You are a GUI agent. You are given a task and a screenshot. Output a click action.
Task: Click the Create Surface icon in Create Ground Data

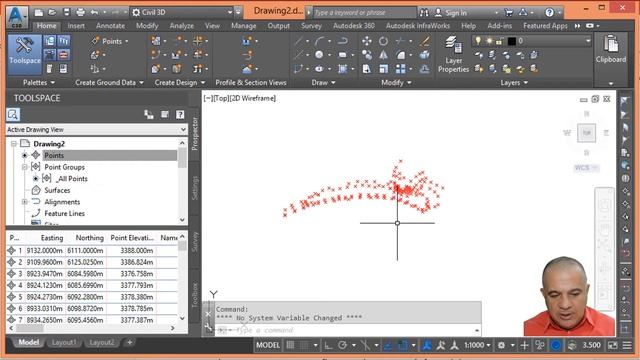[x=95, y=55]
